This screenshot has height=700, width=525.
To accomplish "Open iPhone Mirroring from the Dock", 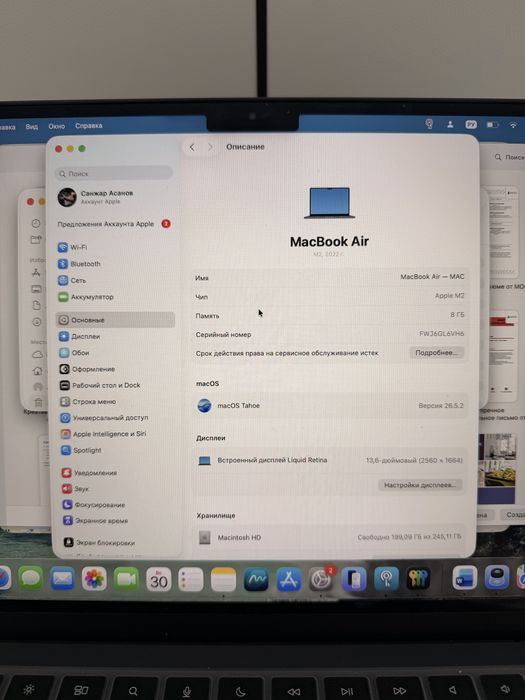I will point(354,579).
